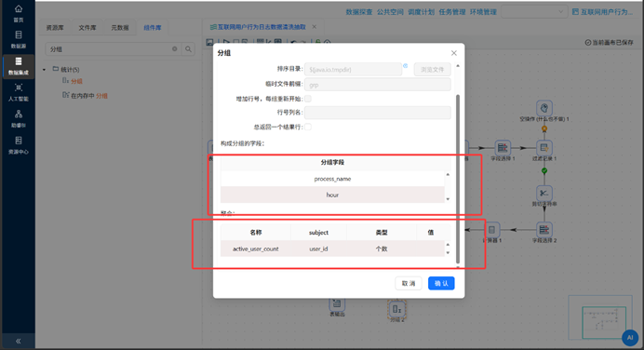Viewport: 644px width, 350px height.
Task: Click the 分组字段 table down arrow
Action: pos(448,199)
